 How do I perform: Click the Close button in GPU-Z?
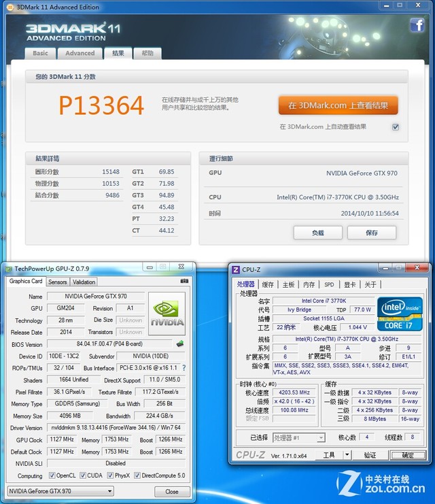click(x=172, y=492)
